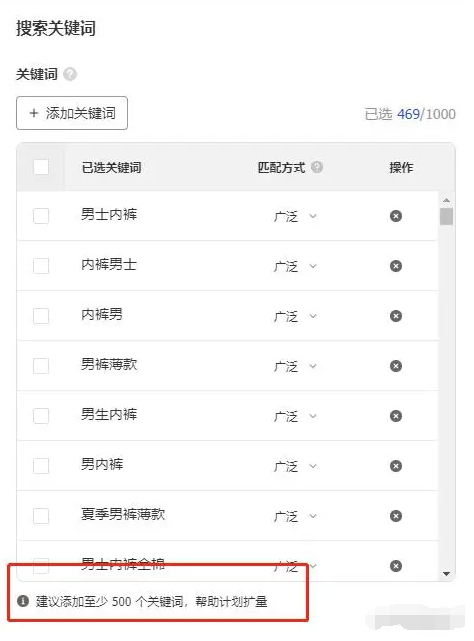Open match type dropdown for 男士内裤

[295, 216]
